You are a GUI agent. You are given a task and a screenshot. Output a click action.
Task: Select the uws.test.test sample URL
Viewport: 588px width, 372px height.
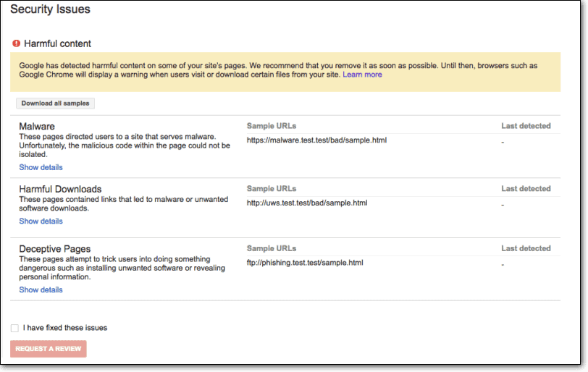pyautogui.click(x=307, y=203)
